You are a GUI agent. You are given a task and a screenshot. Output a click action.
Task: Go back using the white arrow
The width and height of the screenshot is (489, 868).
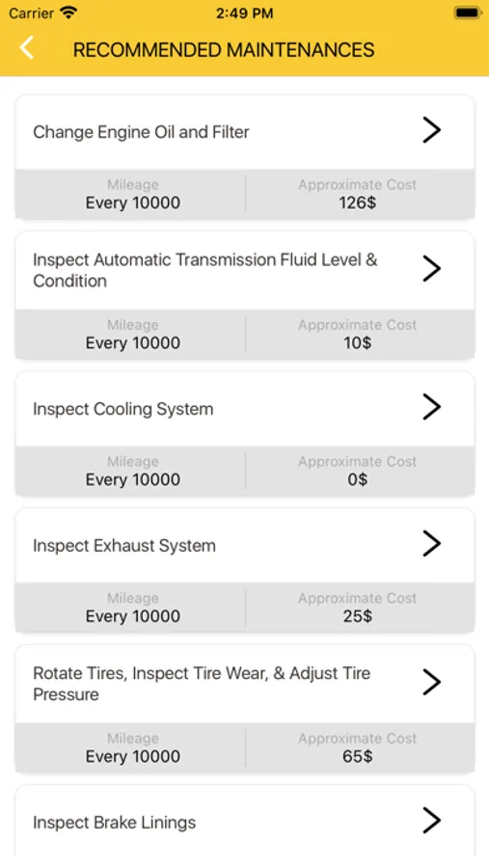(x=27, y=48)
